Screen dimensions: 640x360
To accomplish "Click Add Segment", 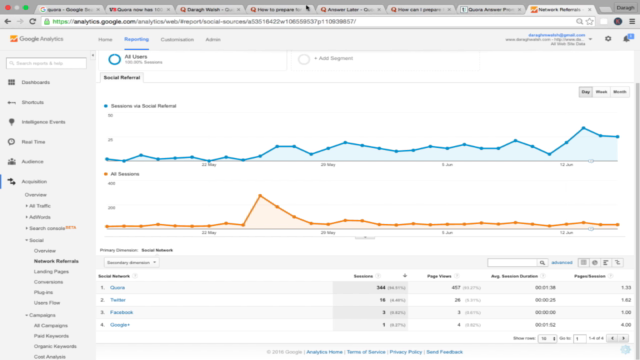I will click(333, 58).
